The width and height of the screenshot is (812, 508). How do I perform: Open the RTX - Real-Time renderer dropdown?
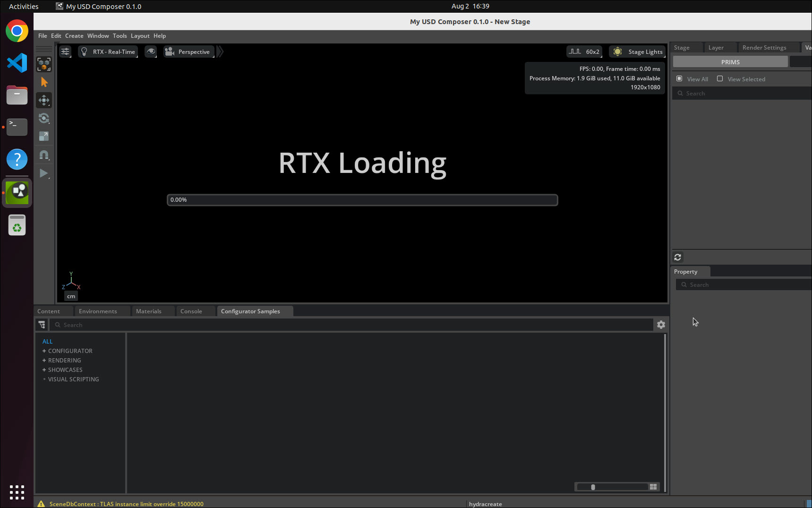pyautogui.click(x=108, y=52)
